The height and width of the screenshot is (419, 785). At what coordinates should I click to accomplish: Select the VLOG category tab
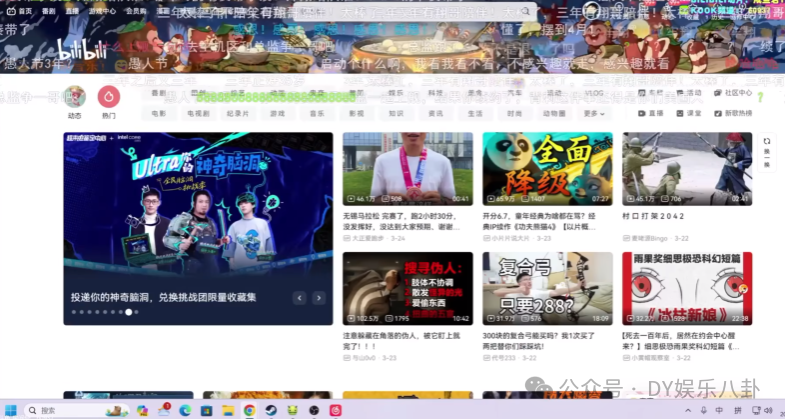coord(594,93)
